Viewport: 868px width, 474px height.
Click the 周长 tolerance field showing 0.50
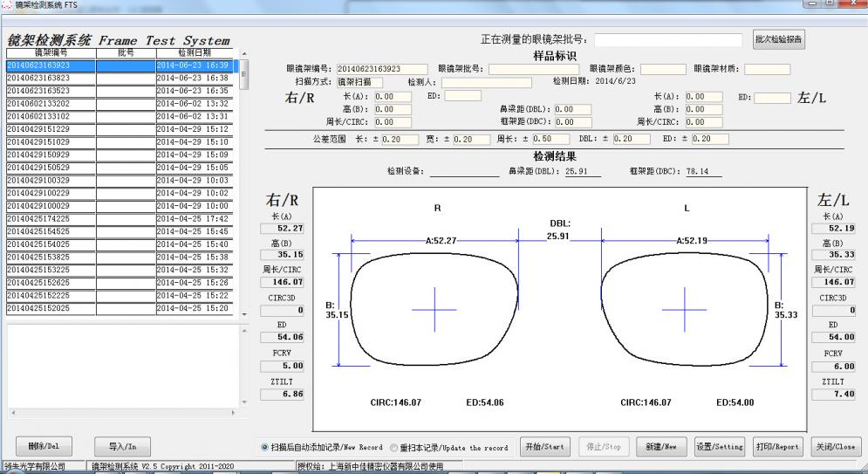click(550, 139)
